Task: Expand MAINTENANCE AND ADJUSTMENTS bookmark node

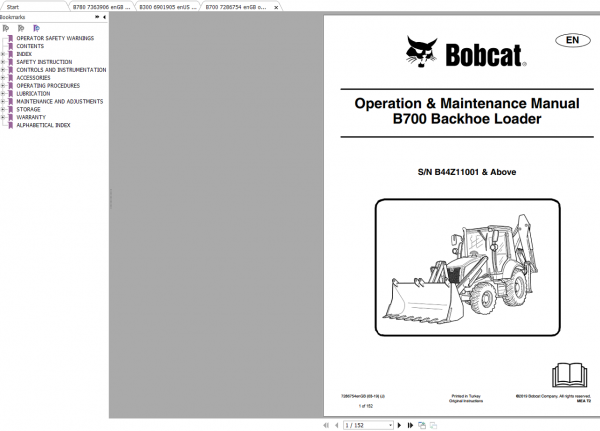Action: tap(3, 101)
